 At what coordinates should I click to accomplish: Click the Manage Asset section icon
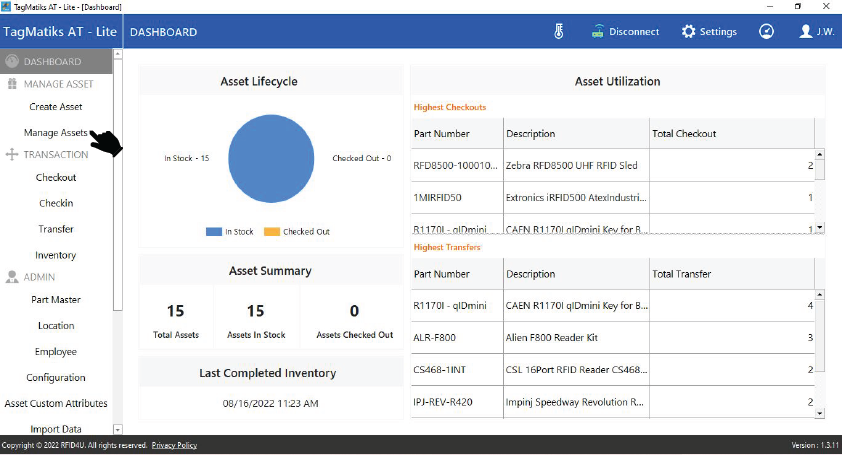point(12,84)
